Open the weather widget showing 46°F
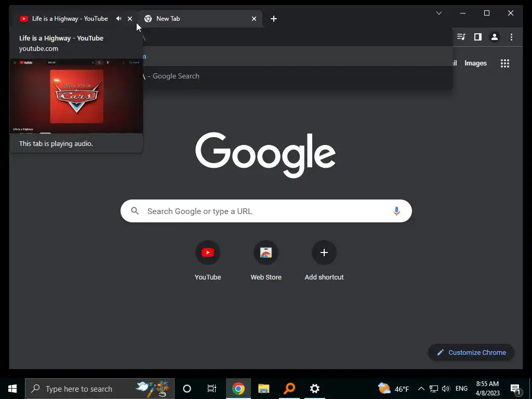This screenshot has width=532, height=399. pos(394,389)
